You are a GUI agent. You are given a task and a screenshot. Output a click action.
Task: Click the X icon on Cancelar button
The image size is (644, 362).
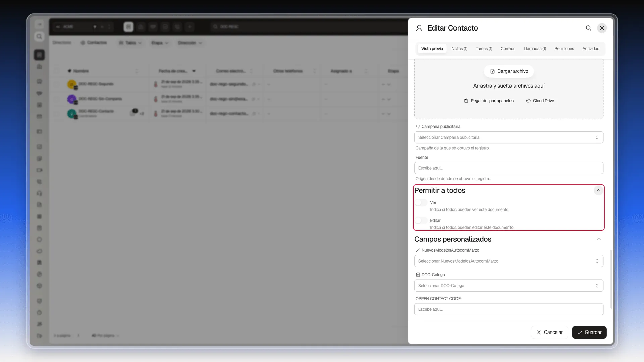pos(539,333)
